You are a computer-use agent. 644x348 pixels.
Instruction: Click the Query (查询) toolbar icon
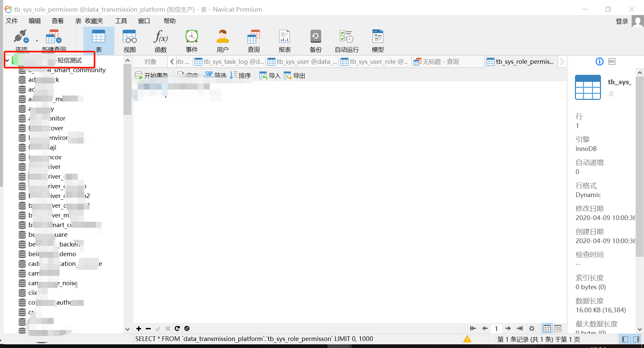(x=253, y=41)
